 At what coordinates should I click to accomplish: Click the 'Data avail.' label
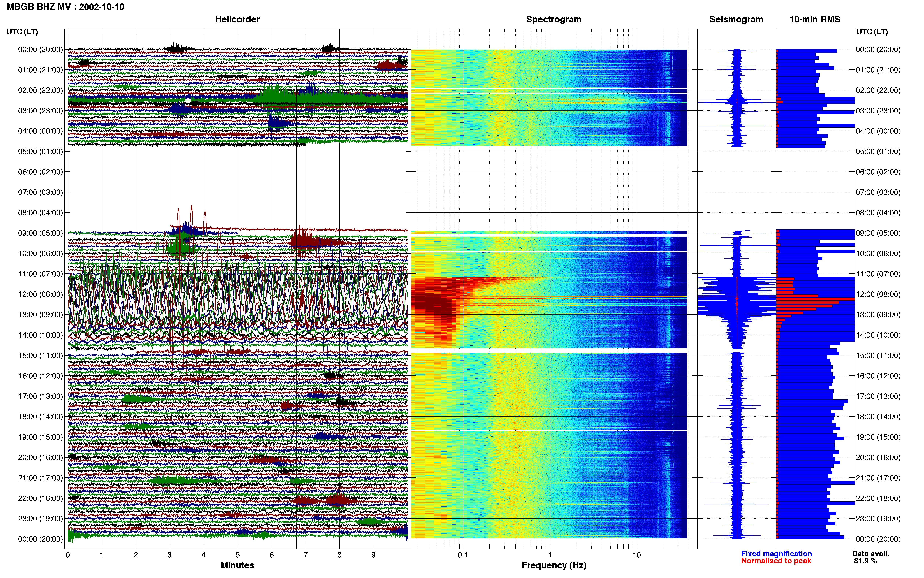pos(870,554)
